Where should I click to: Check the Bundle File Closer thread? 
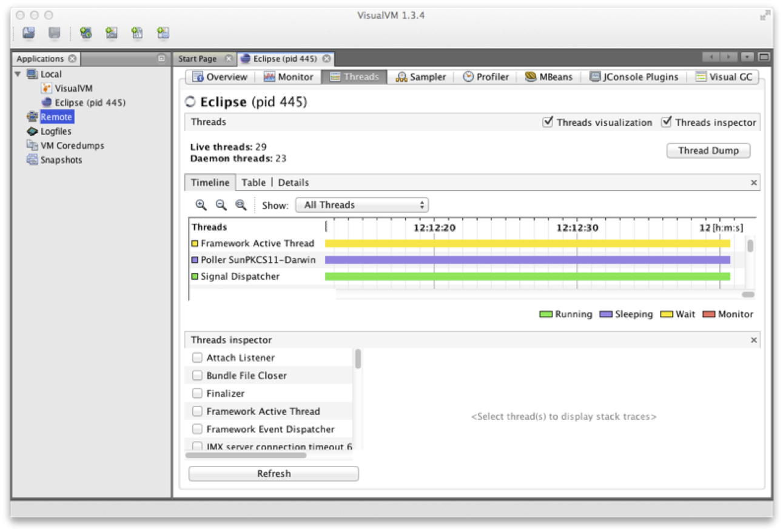click(197, 375)
